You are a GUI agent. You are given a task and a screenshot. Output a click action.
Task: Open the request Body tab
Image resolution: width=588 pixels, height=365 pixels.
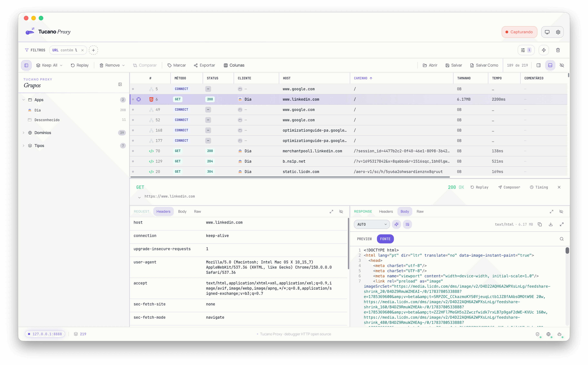coord(182,211)
